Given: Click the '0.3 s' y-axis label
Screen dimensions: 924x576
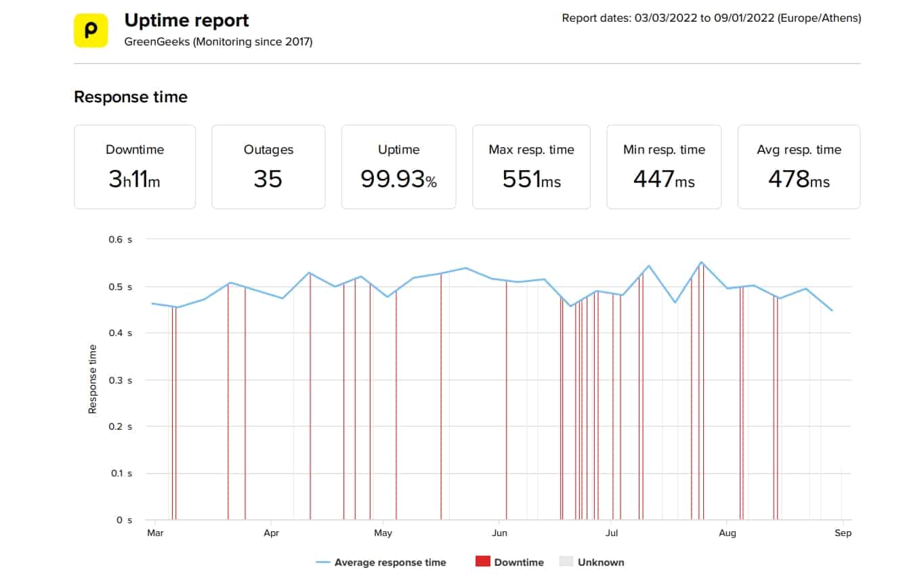Looking at the screenshot, I should click(121, 380).
